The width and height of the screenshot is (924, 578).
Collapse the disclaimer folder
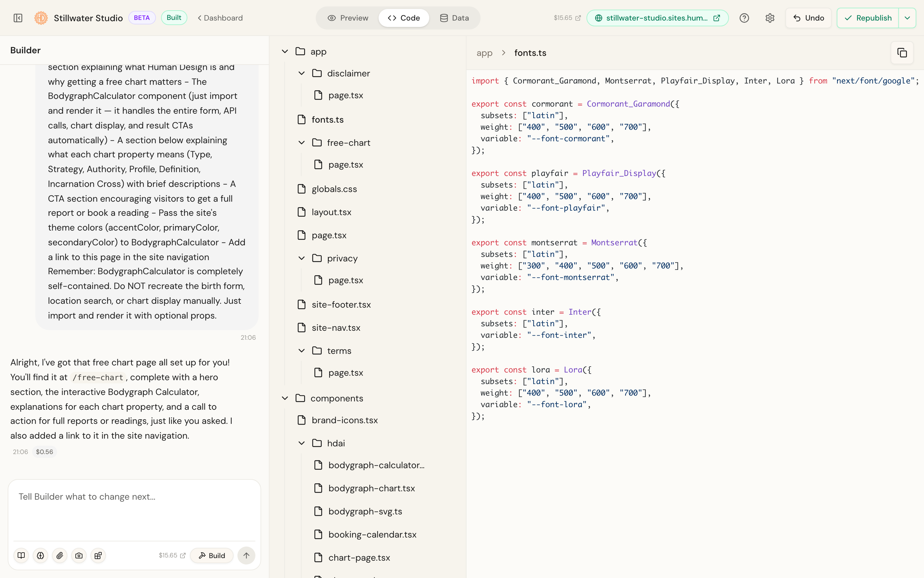click(302, 74)
